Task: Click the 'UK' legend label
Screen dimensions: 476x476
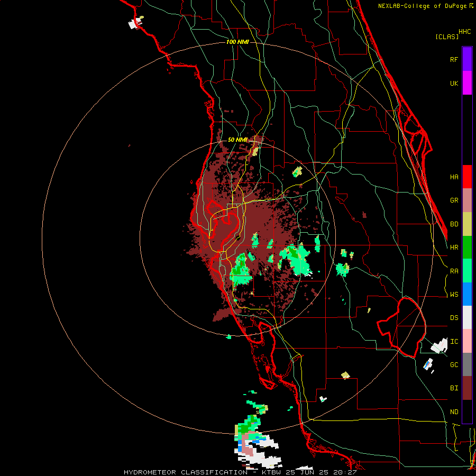Action: [454, 83]
